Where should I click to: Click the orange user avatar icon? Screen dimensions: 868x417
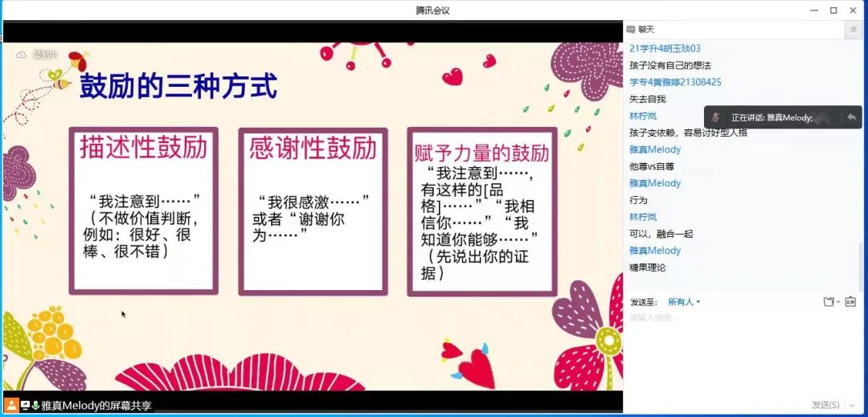(11, 405)
